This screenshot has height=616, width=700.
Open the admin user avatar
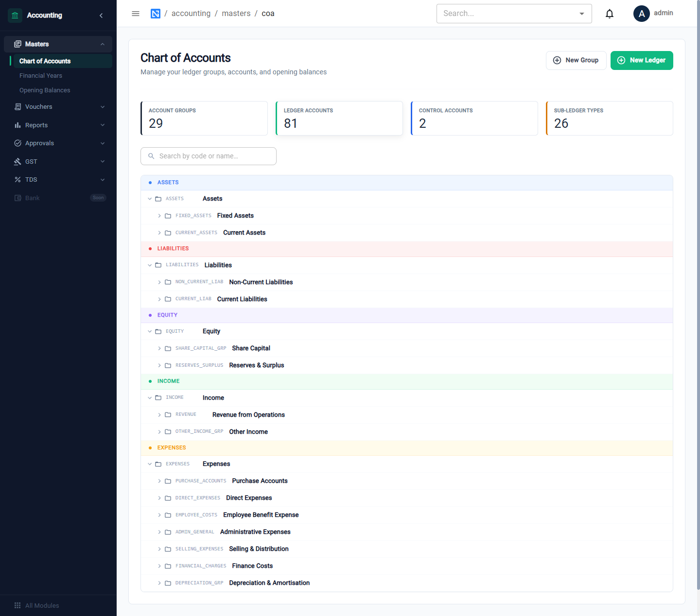tap(642, 14)
